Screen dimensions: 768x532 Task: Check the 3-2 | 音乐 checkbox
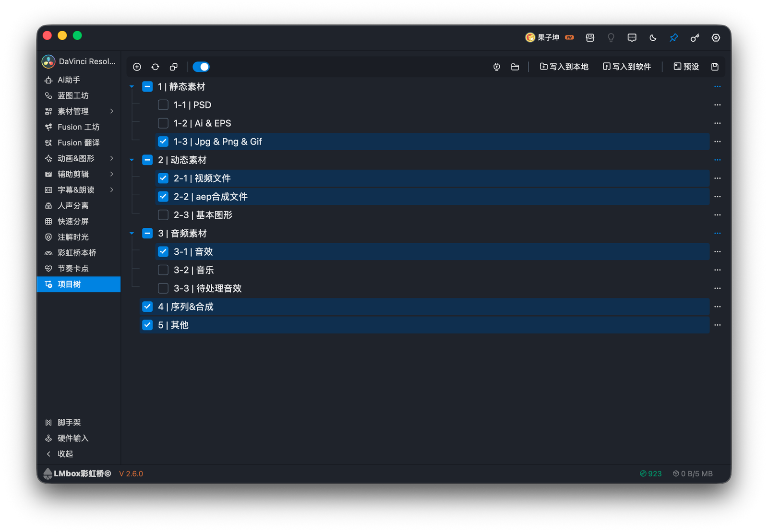click(163, 270)
